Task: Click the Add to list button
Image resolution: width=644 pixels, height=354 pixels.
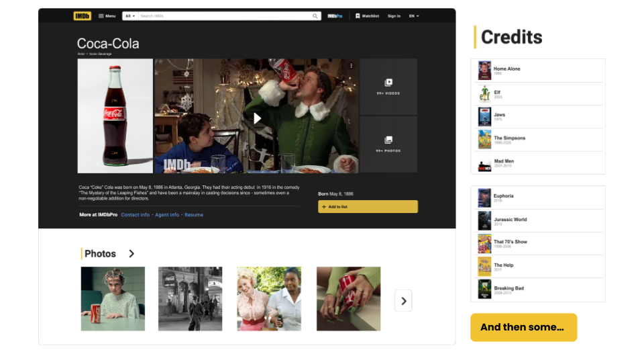Action: (368, 207)
